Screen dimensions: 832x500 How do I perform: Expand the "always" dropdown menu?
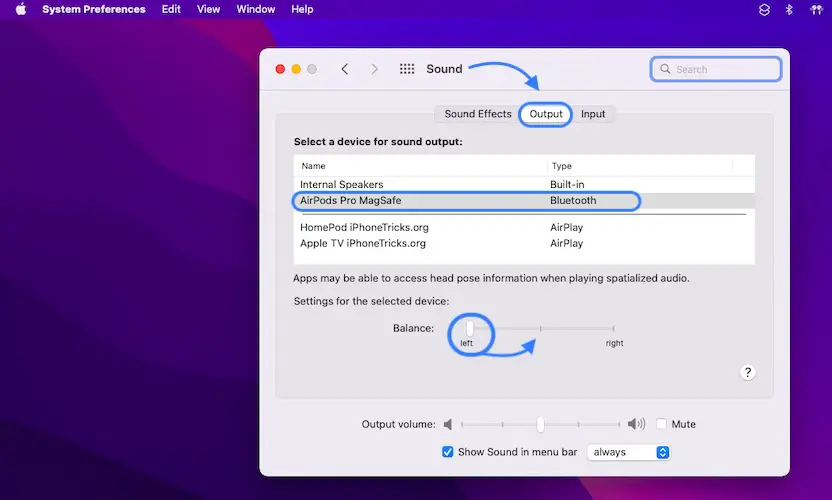[x=629, y=452]
